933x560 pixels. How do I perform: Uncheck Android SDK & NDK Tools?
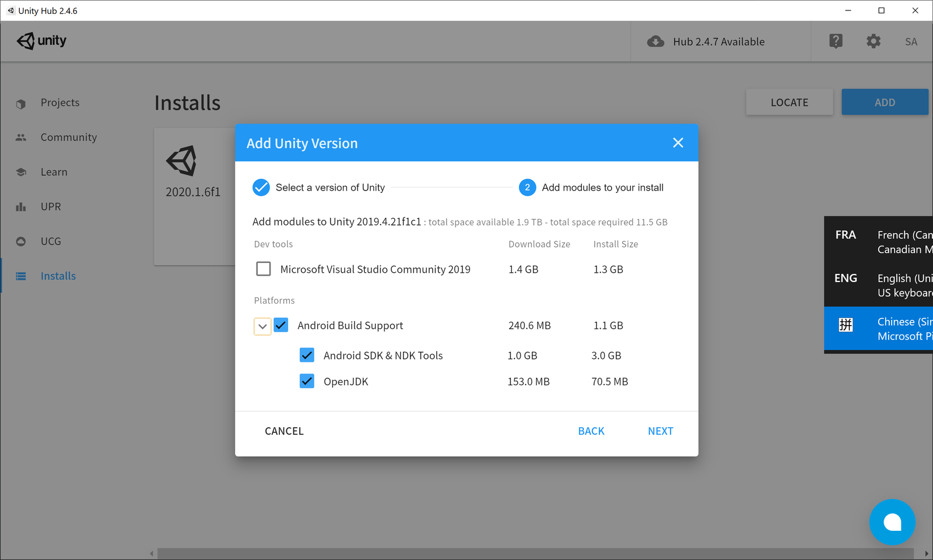click(307, 355)
